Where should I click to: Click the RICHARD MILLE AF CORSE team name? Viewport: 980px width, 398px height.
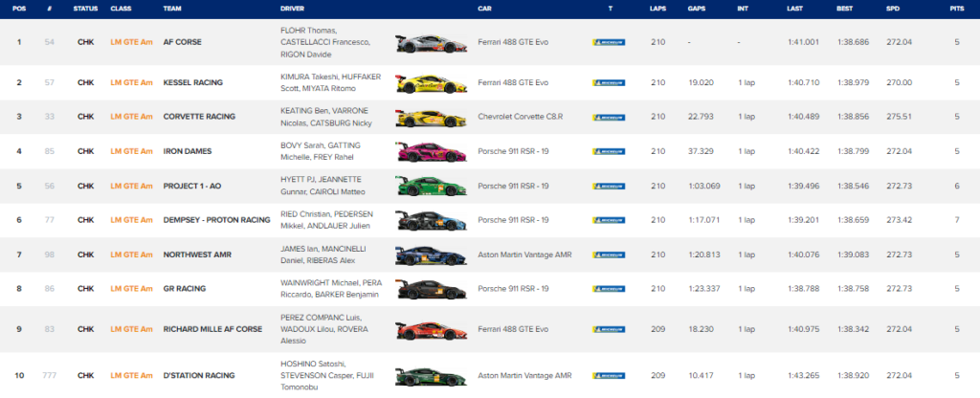point(212,329)
